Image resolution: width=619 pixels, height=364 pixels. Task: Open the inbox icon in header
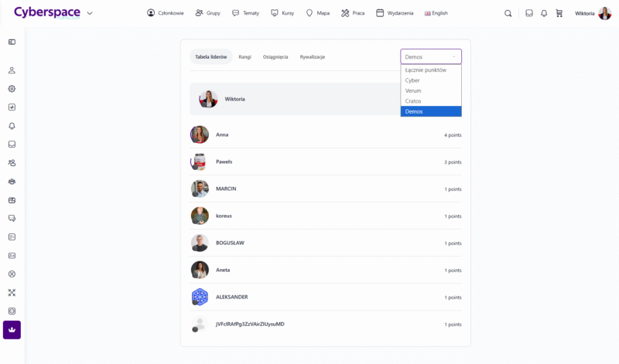(x=529, y=13)
